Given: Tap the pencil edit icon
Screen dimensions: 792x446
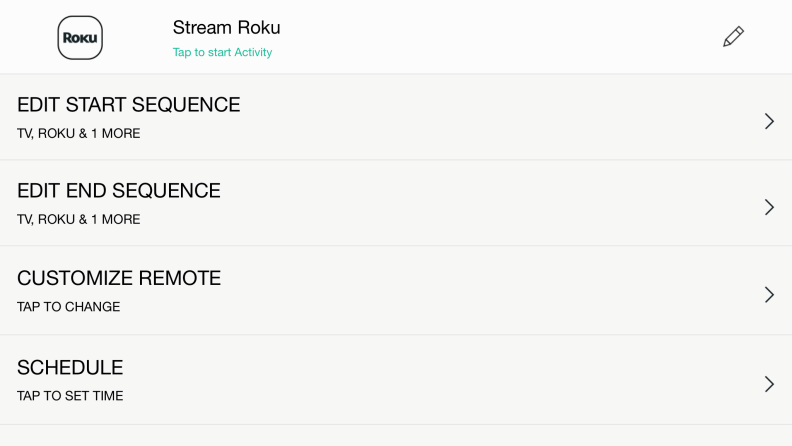Looking at the screenshot, I should (x=733, y=36).
